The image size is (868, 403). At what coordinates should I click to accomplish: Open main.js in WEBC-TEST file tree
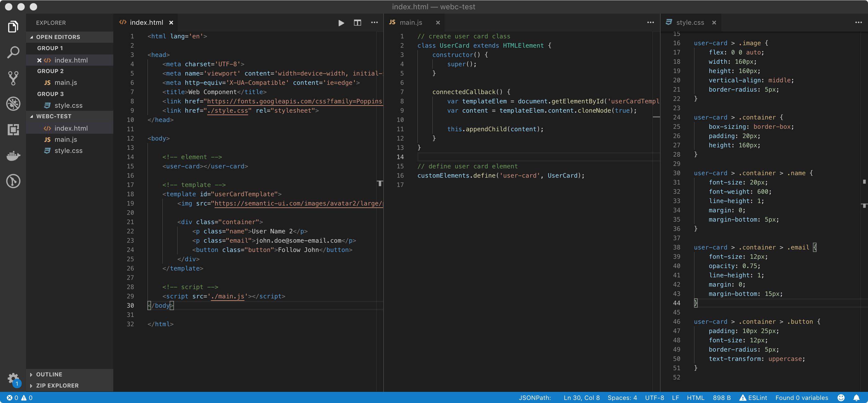[66, 140]
